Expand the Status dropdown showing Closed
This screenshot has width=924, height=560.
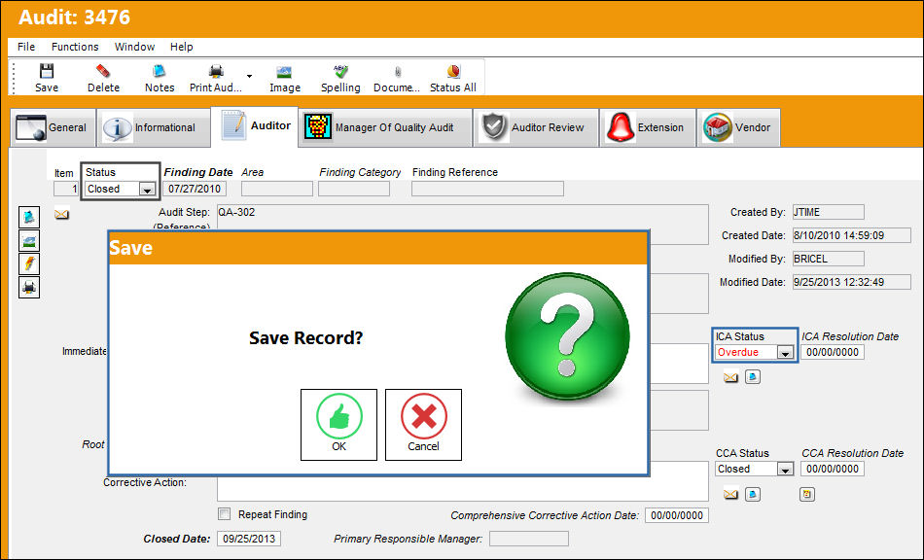[147, 189]
